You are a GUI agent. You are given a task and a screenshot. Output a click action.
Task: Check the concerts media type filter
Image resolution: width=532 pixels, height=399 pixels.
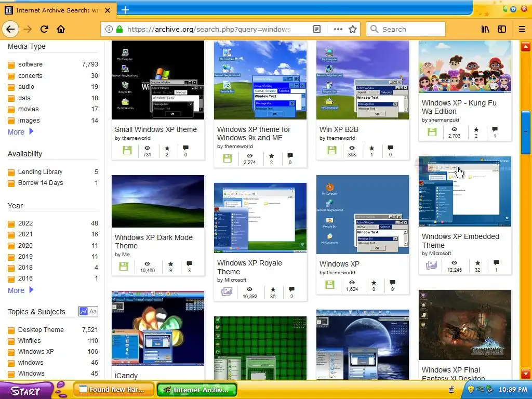click(11, 76)
